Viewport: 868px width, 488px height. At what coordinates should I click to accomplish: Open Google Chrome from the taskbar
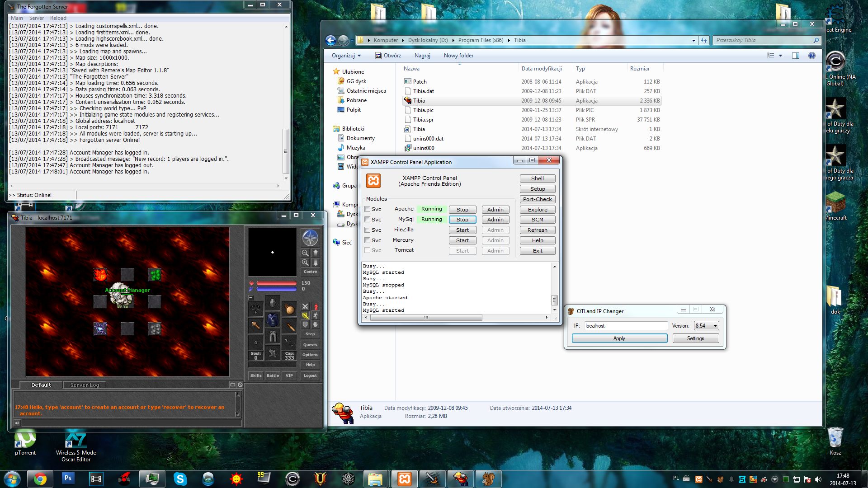tap(40, 479)
